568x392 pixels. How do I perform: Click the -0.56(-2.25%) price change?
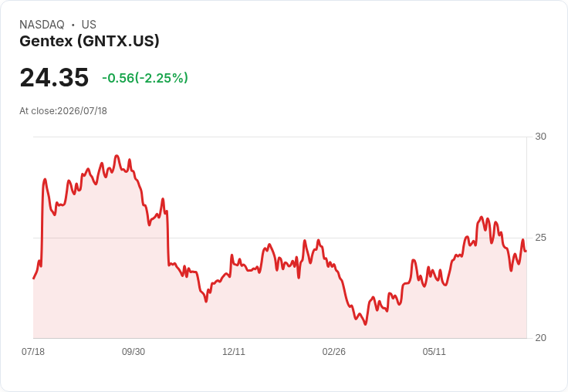pos(145,78)
